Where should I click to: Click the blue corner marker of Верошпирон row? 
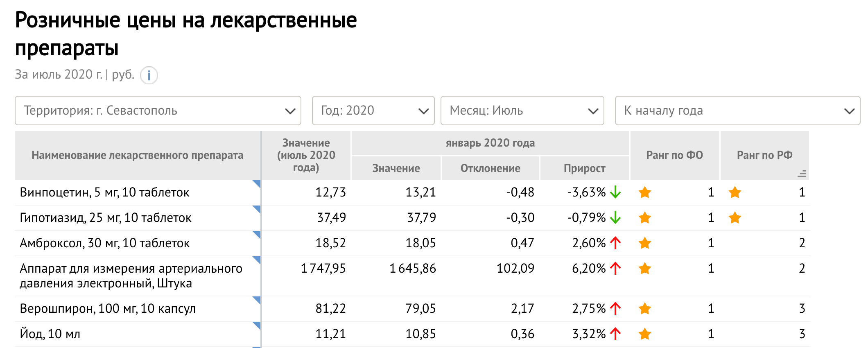[x=257, y=300]
